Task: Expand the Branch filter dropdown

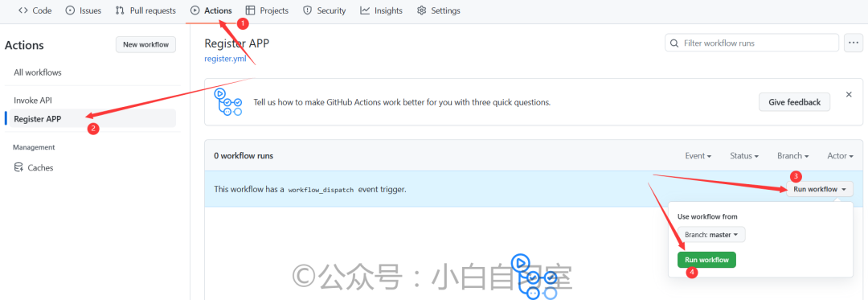Action: coord(793,156)
